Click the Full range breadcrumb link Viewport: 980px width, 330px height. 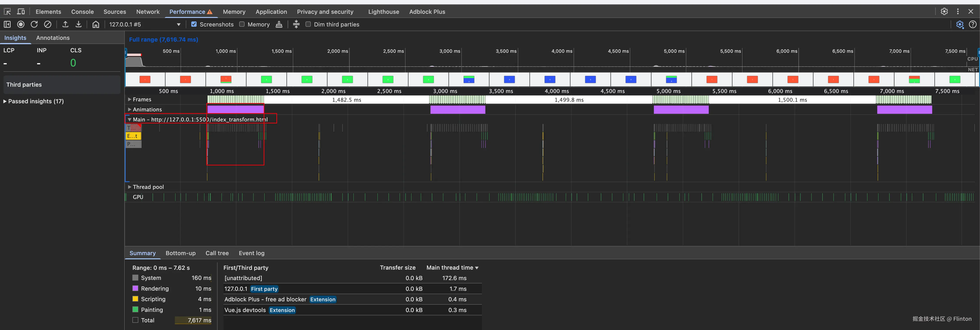point(163,40)
